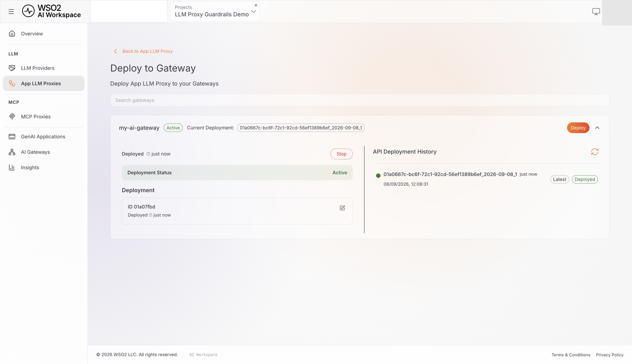Click the Current Deployment ID chip
This screenshot has width=632, height=364.
click(301, 128)
